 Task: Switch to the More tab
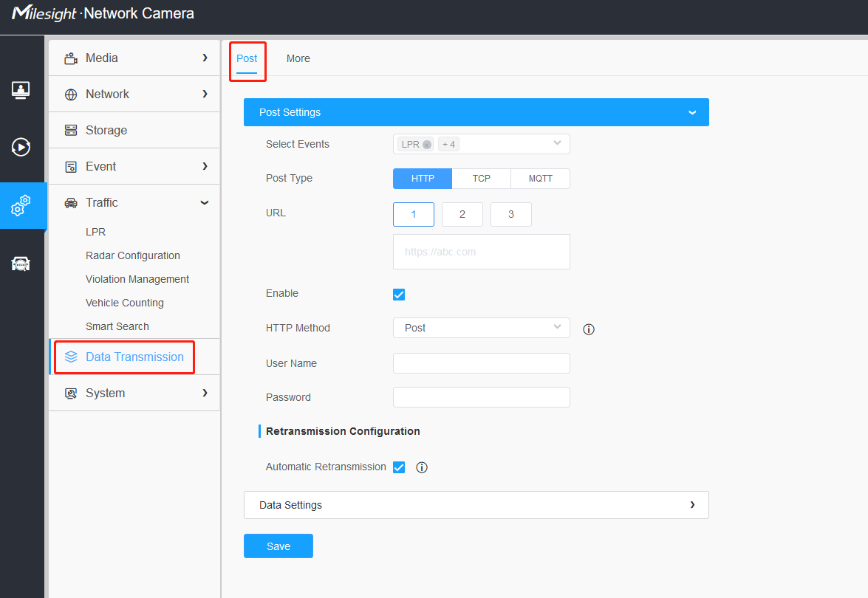pyautogui.click(x=298, y=59)
